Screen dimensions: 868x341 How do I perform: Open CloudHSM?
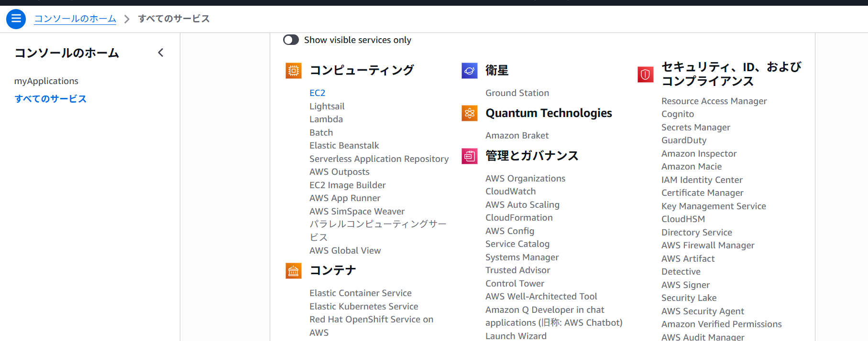(x=683, y=219)
